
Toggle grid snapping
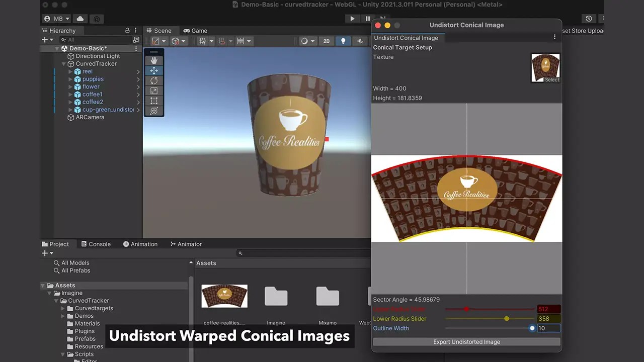tap(222, 41)
